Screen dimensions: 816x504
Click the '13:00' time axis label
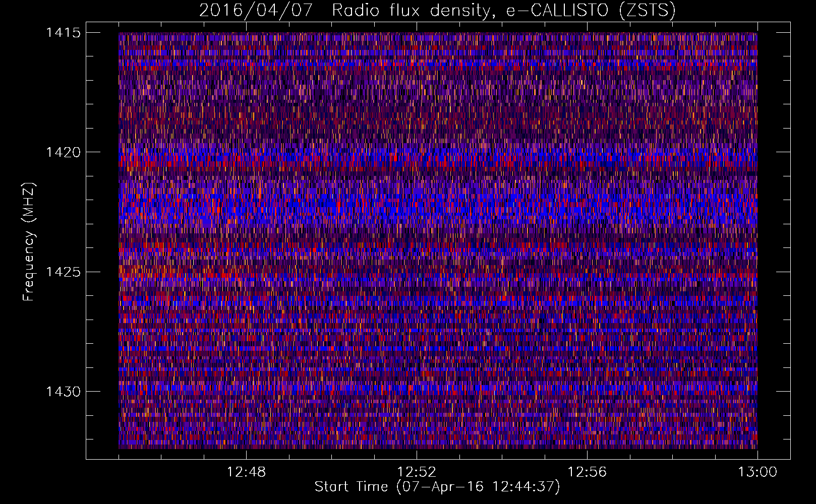tap(757, 472)
